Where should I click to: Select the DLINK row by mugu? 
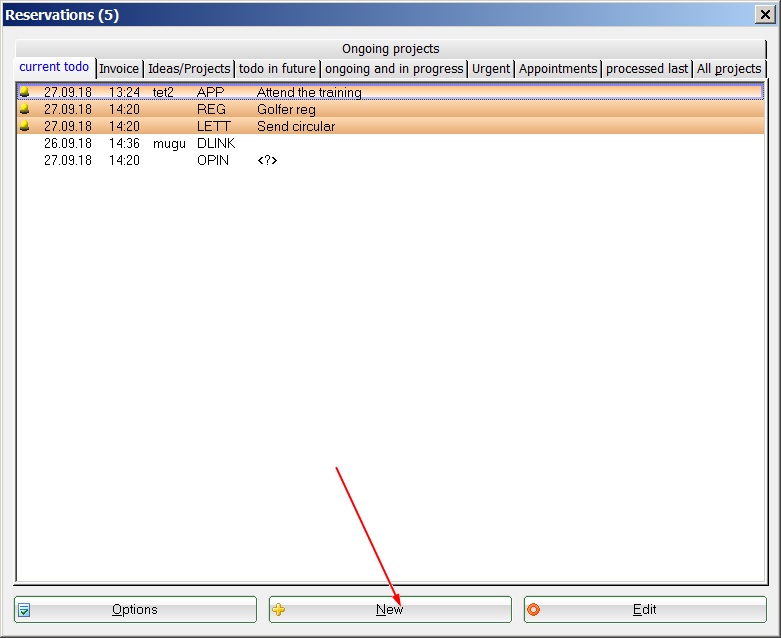click(390, 143)
